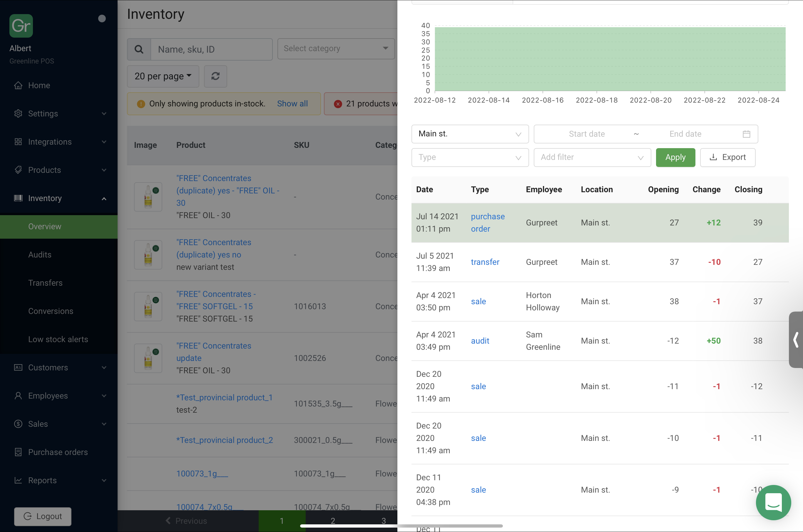Click the Closing column header
Image resolution: width=803 pixels, height=532 pixels.
tap(748, 189)
